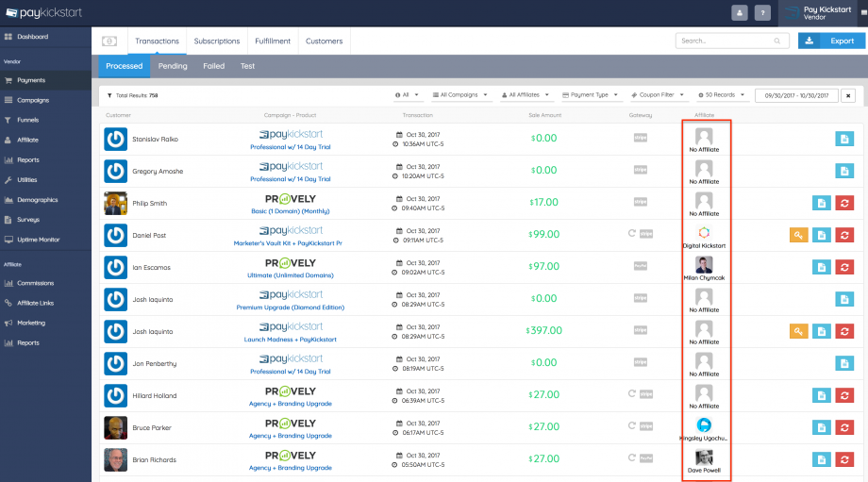Expand the Payment Type dropdown
Screen dimensions: 868x482
591,95
